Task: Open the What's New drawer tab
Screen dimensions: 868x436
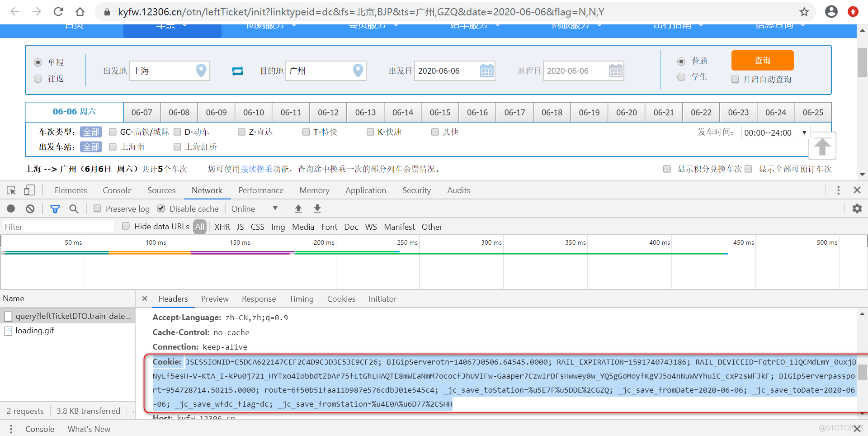Action: point(89,429)
